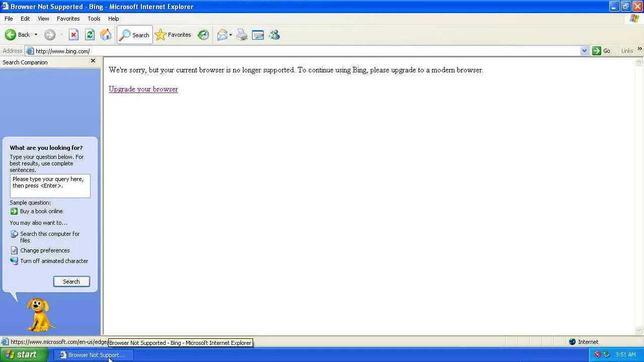Click the Links toolbar label
The width and height of the screenshot is (644, 362).
point(627,51)
